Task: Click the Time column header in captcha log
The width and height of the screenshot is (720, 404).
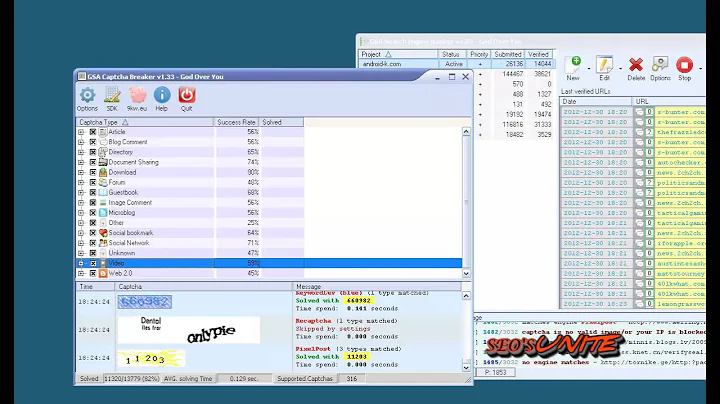Action: [95, 286]
